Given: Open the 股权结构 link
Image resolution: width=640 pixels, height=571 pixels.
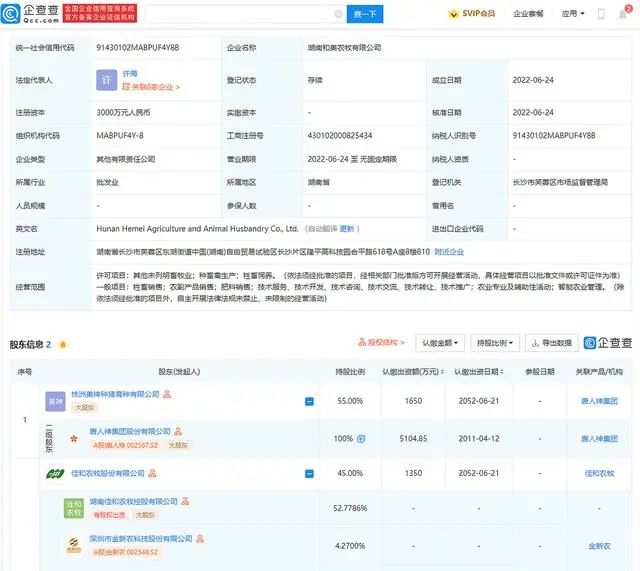Looking at the screenshot, I should click(x=381, y=342).
